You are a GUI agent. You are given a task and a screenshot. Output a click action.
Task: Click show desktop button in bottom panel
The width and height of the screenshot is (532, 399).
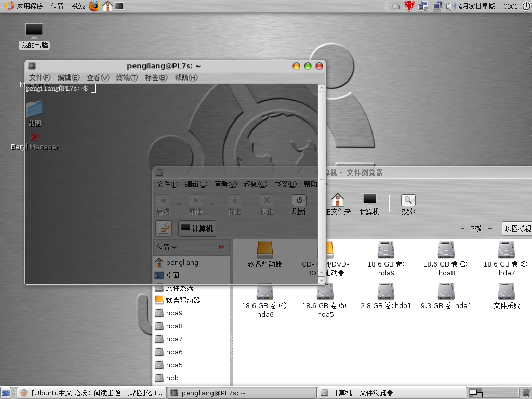6,393
